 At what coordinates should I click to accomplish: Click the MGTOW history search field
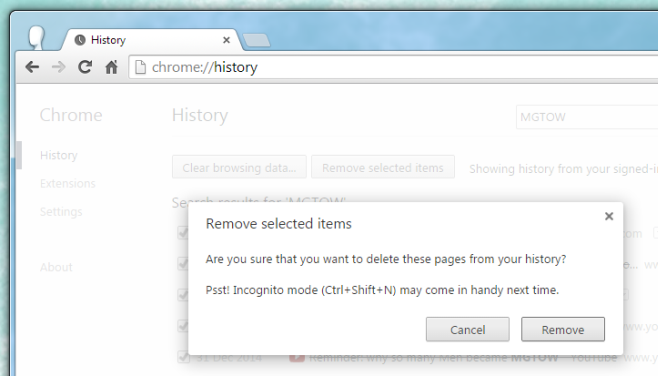[588, 117]
